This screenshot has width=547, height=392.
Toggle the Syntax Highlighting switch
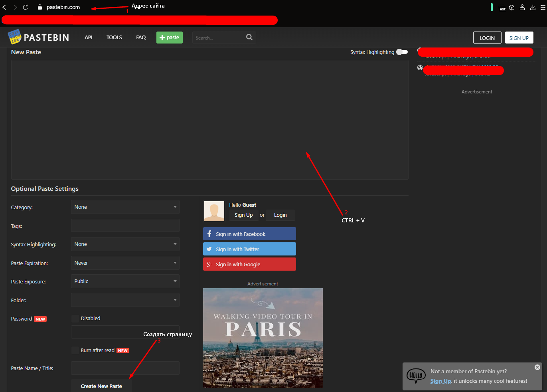[x=402, y=52]
